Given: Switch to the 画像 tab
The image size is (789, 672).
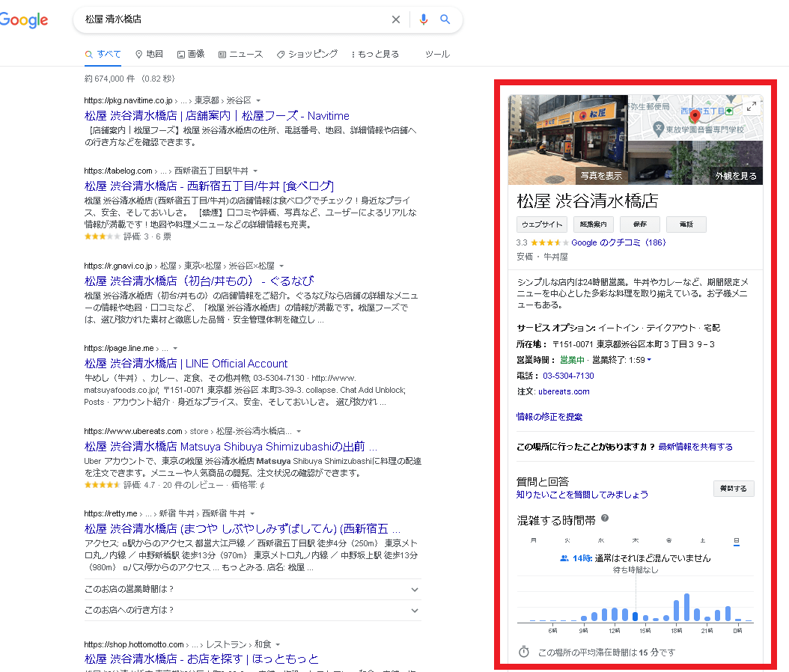Looking at the screenshot, I should (191, 55).
